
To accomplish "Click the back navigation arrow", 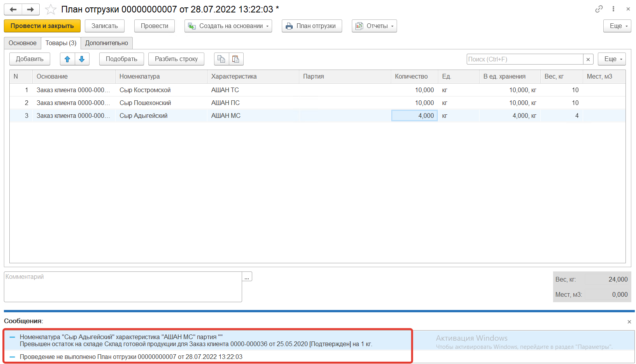I will tap(13, 9).
